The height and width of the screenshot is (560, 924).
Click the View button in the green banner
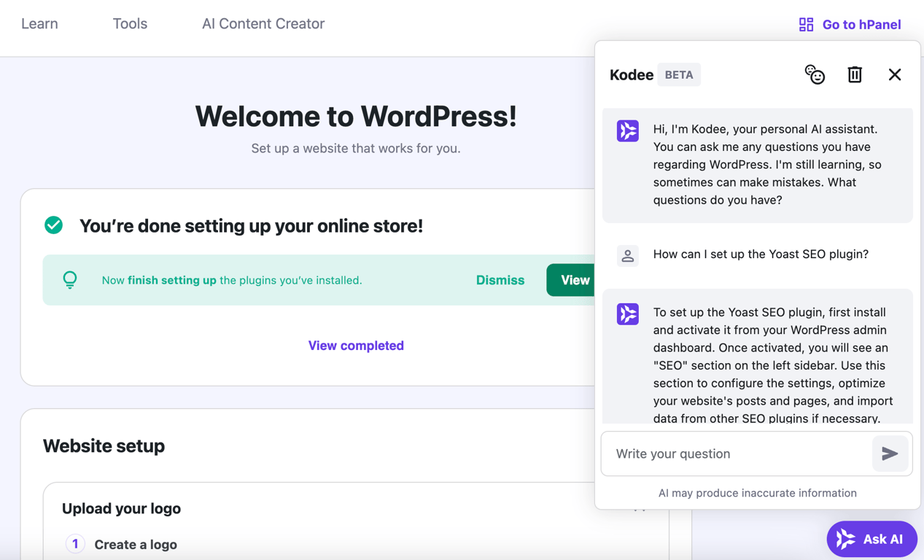tap(575, 280)
